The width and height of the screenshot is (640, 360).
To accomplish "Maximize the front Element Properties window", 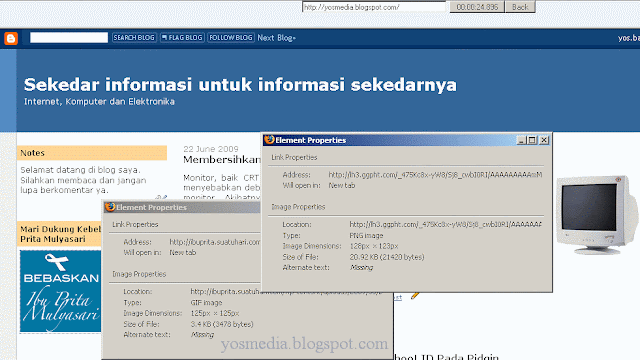I will (x=532, y=140).
